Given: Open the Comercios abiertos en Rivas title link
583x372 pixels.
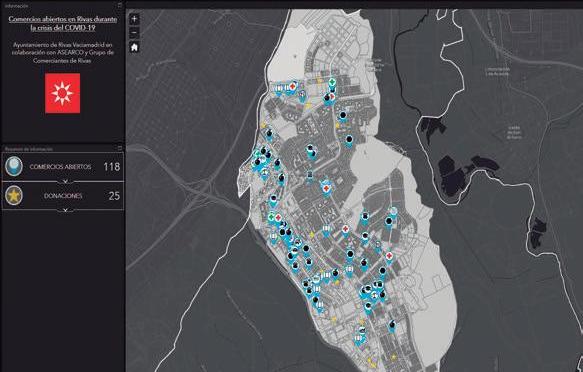Looking at the screenshot, I should coord(62,23).
